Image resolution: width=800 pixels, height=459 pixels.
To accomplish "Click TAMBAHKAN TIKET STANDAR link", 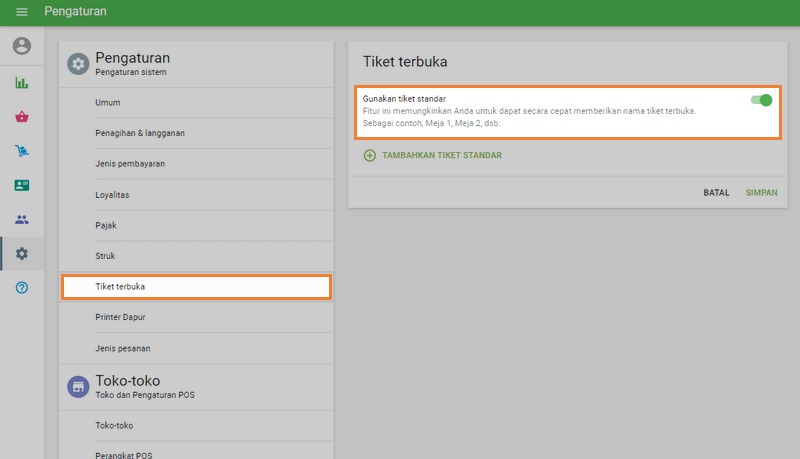I will [x=441, y=156].
